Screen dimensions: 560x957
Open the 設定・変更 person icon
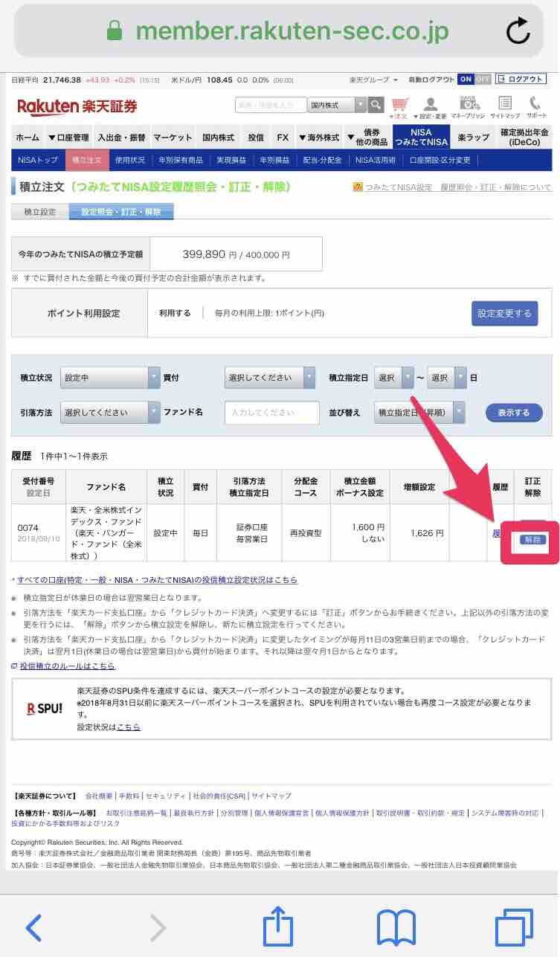[430, 107]
